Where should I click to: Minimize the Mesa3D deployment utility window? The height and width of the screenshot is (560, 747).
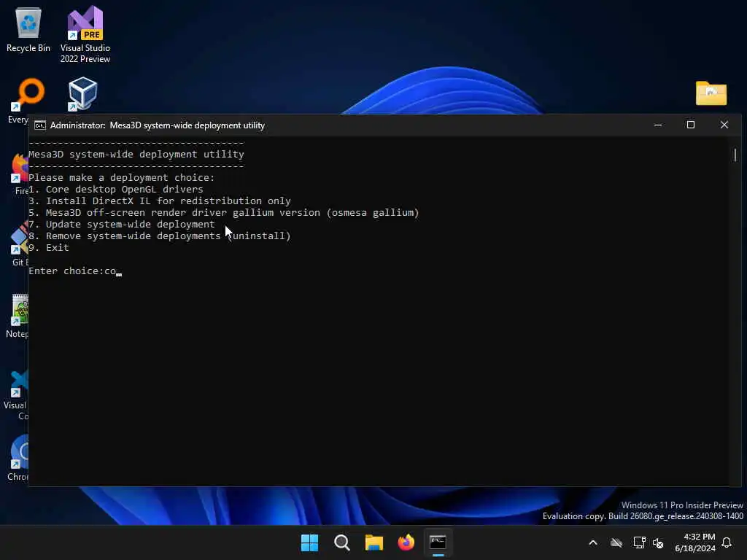(x=658, y=125)
